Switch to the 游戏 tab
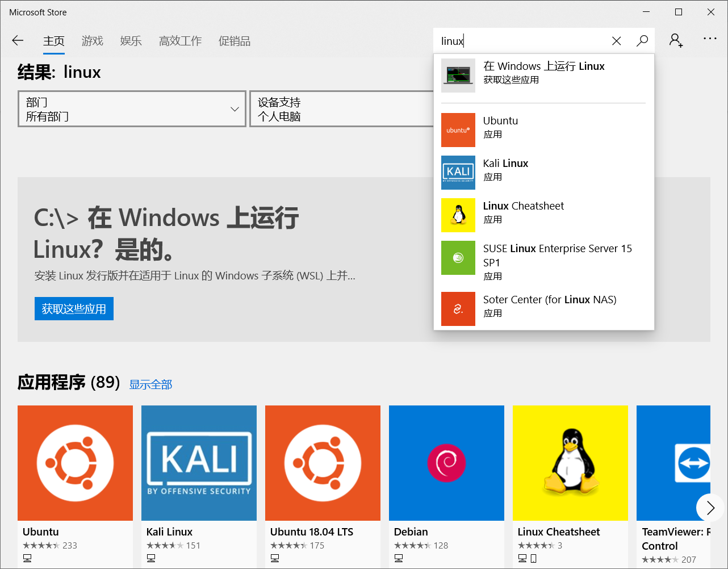The image size is (728, 569). [93, 41]
